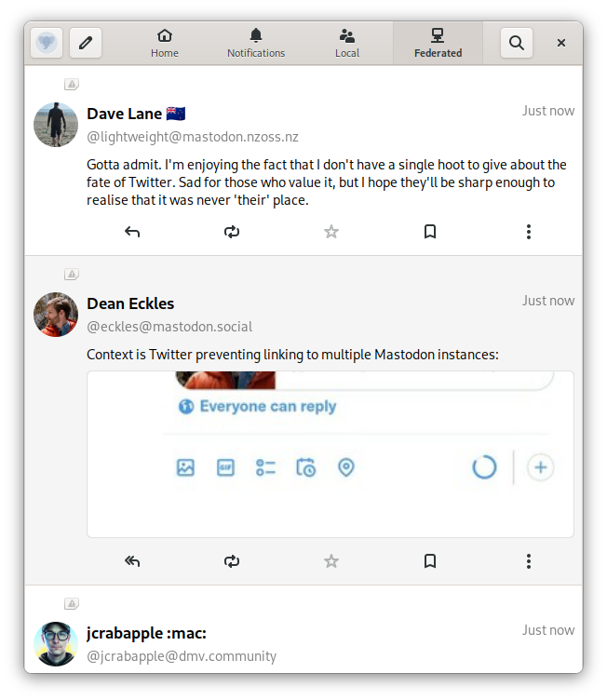This screenshot has height=700, width=607.
Task: Reply to Dave Lane's post
Action: pyautogui.click(x=132, y=232)
